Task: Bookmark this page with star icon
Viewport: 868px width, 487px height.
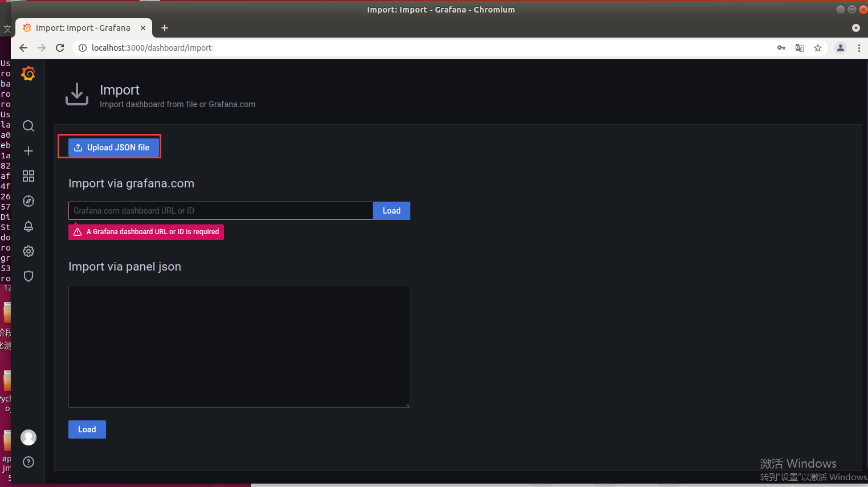Action: click(x=818, y=48)
